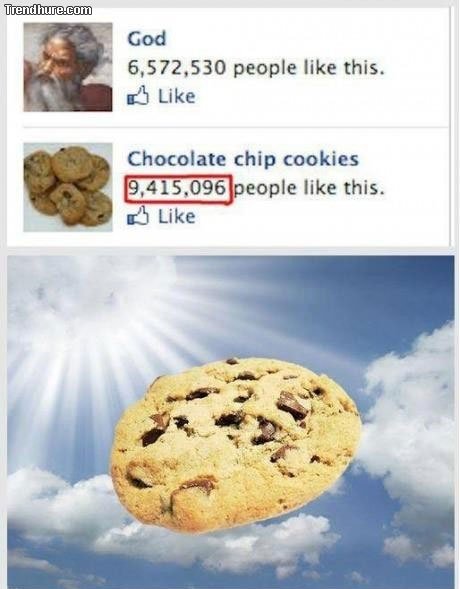Viewport: 460px width, 589px height.
Task: Click the cookies' 'people like this' text
Action: coord(309,188)
